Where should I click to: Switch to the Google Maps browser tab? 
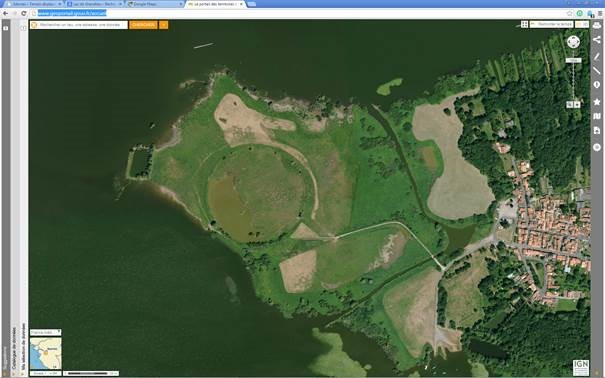point(155,4)
